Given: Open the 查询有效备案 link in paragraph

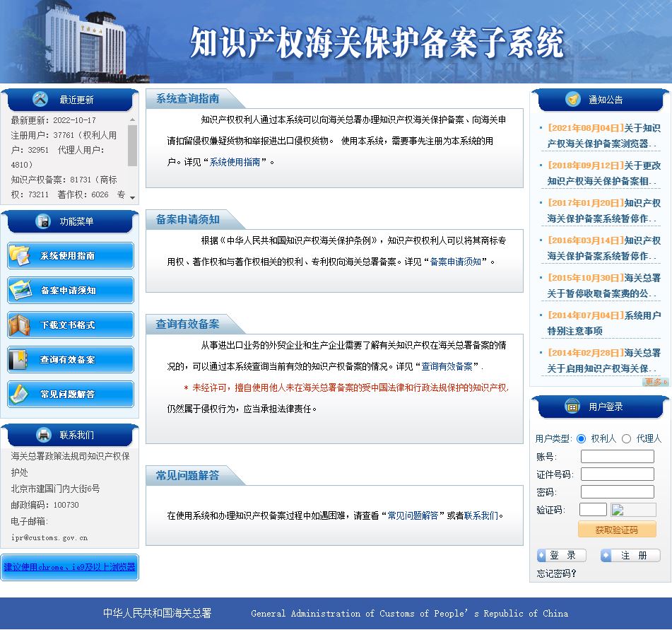Looking at the screenshot, I should click(447, 366).
